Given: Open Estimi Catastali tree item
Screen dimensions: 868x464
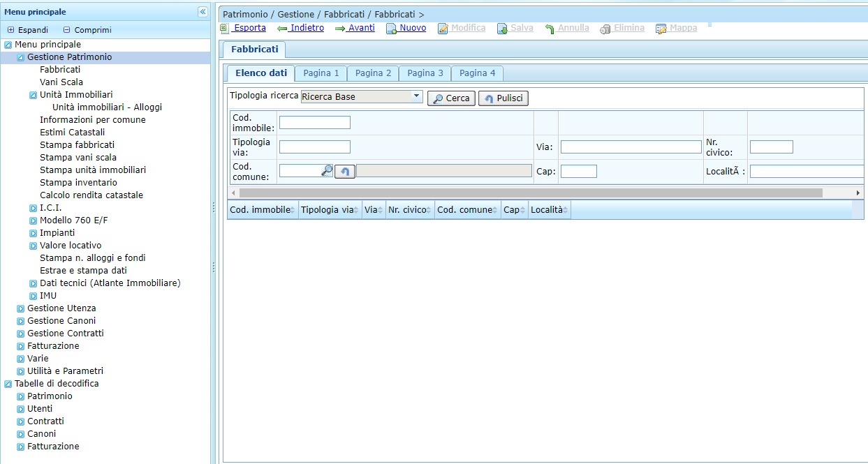Looking at the screenshot, I should 73,133.
